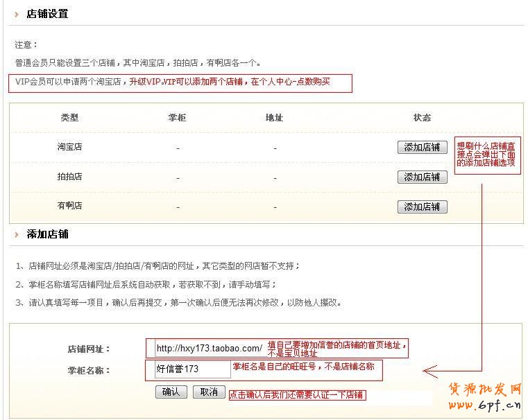Image resolution: width=528 pixels, height=420 pixels.
Task: Click the 货源批发网 watermark logo
Action: [483, 390]
